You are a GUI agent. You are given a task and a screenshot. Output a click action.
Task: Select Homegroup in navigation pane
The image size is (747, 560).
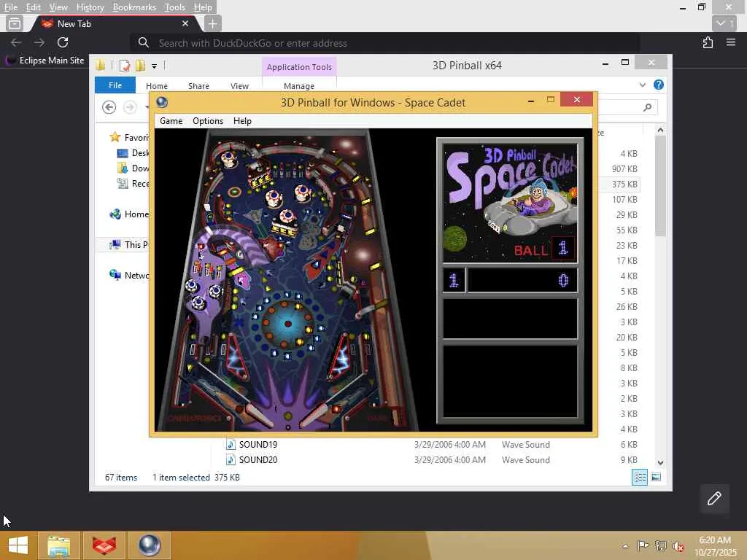point(129,214)
